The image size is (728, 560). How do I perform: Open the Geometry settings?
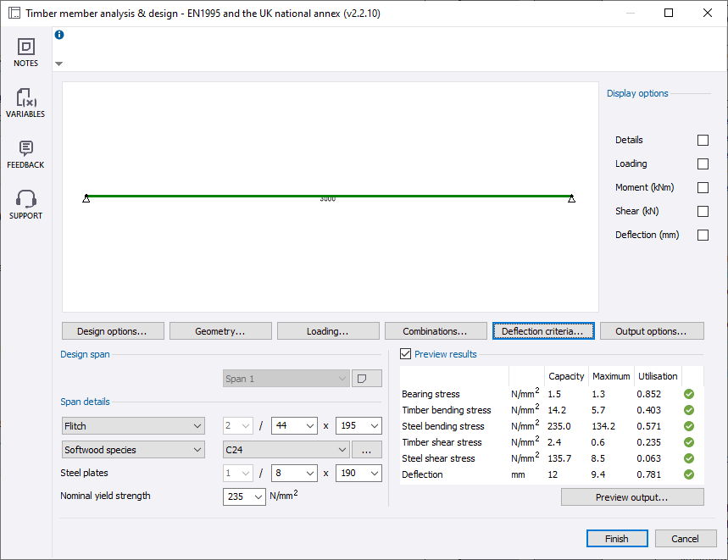click(x=220, y=330)
